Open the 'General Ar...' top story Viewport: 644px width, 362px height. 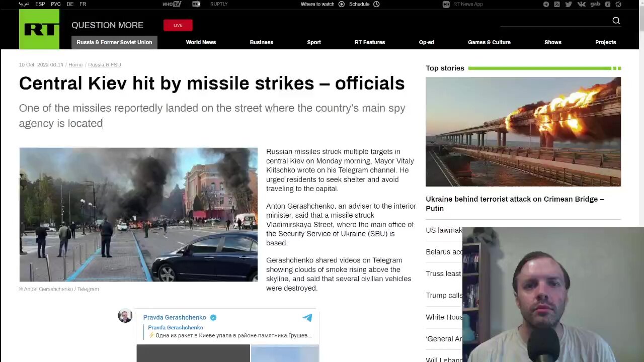point(444,339)
